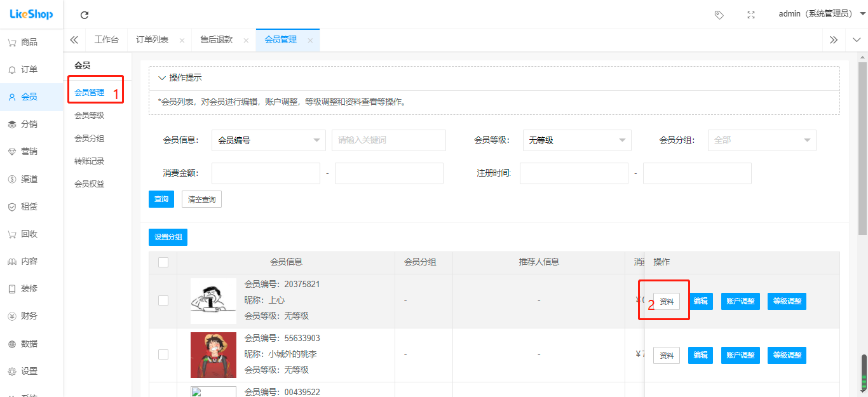Screen dimensions: 868x397
Task: Open 数据 in the sidebar
Action: [x=32, y=344]
